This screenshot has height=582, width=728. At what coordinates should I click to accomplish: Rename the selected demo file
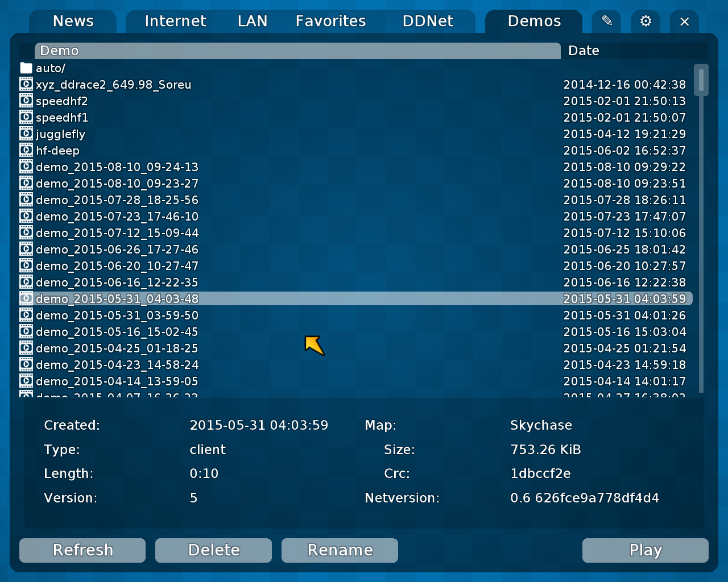[x=340, y=550]
